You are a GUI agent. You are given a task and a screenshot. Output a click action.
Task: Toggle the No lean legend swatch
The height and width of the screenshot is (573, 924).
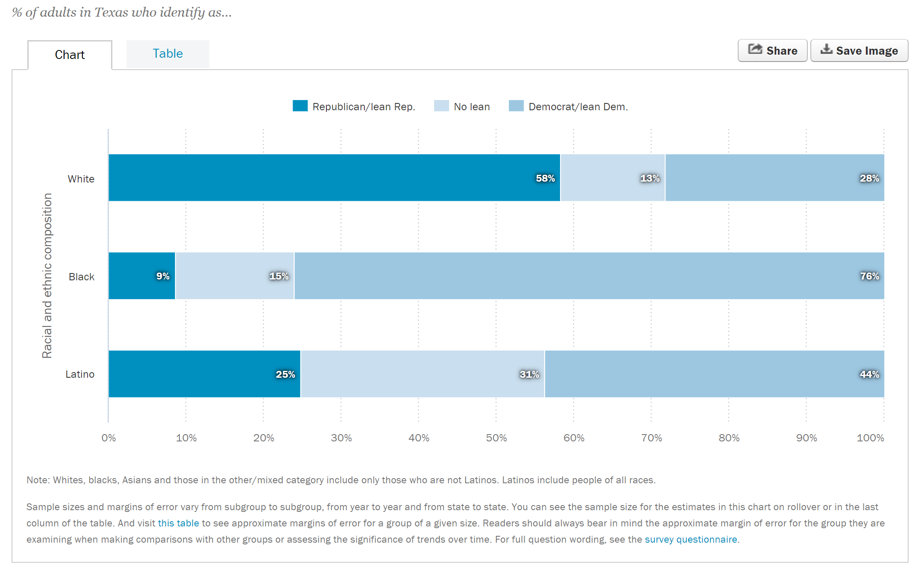point(441,106)
